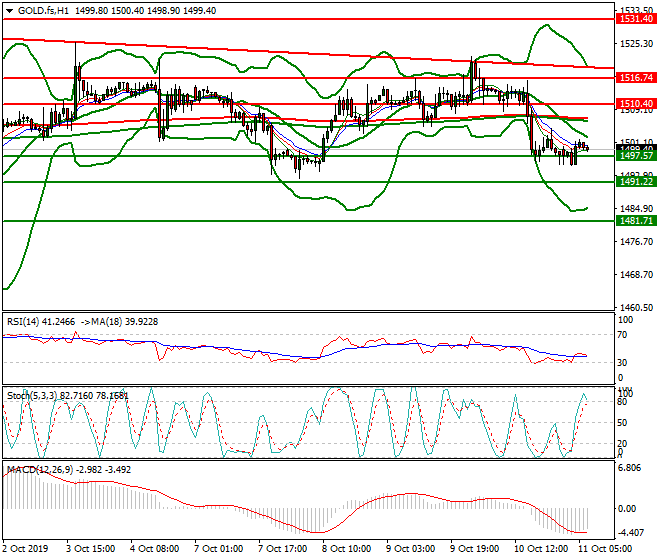660x560 pixels.
Task: Open the GOLD.fs chart menu triangle
Action: click(x=10, y=11)
